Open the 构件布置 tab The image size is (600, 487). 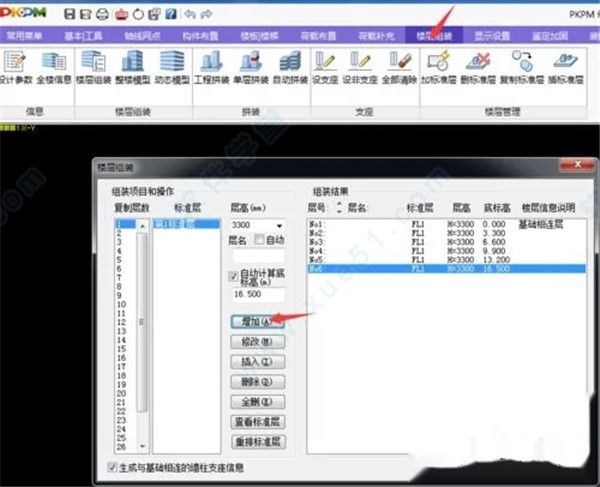coord(200,36)
